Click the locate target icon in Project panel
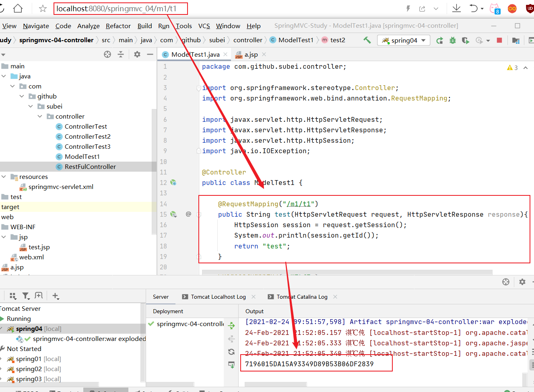 click(x=107, y=54)
